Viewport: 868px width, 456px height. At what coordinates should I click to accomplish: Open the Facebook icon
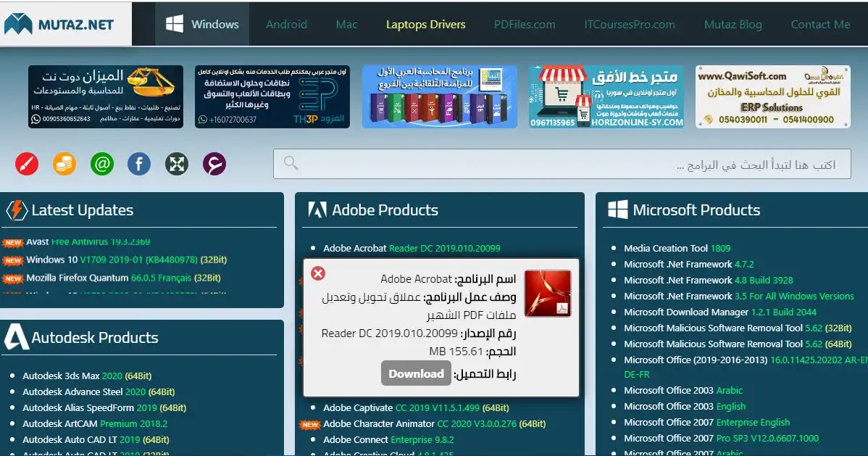139,164
